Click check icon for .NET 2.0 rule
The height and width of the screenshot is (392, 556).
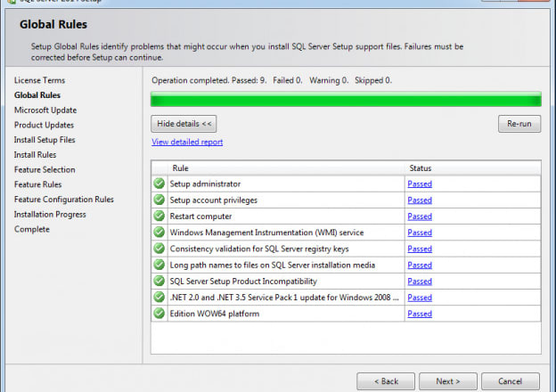(159, 297)
